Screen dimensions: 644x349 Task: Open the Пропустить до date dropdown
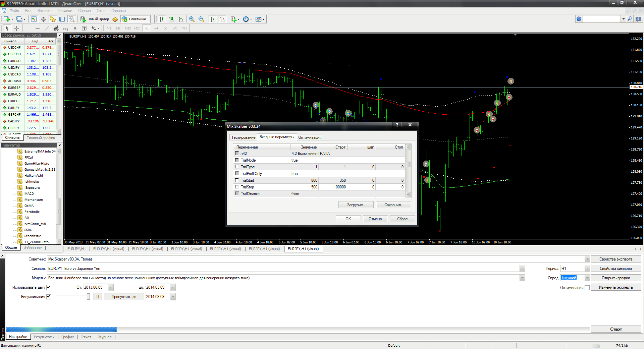point(173,297)
